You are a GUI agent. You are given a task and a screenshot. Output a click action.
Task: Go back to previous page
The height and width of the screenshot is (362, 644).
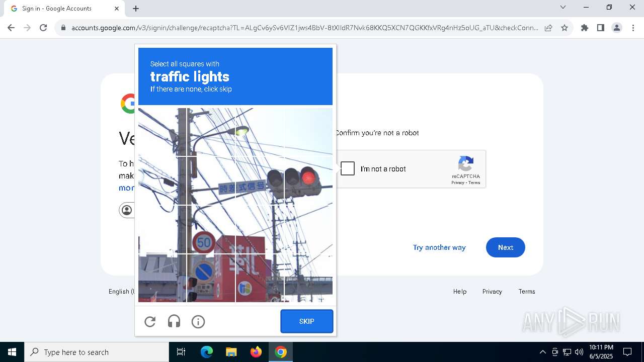[x=11, y=28]
